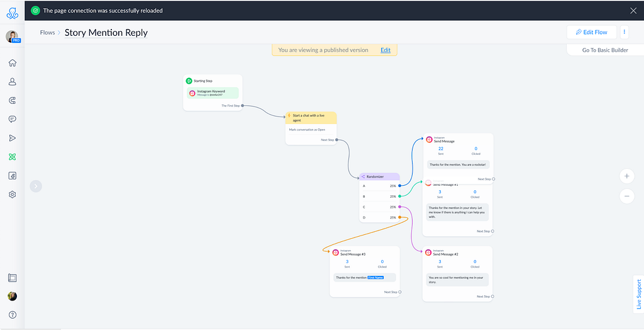This screenshot has height=330, width=644.
Task: Open the Templates icon near sidebar bottom
Action: pos(13,278)
